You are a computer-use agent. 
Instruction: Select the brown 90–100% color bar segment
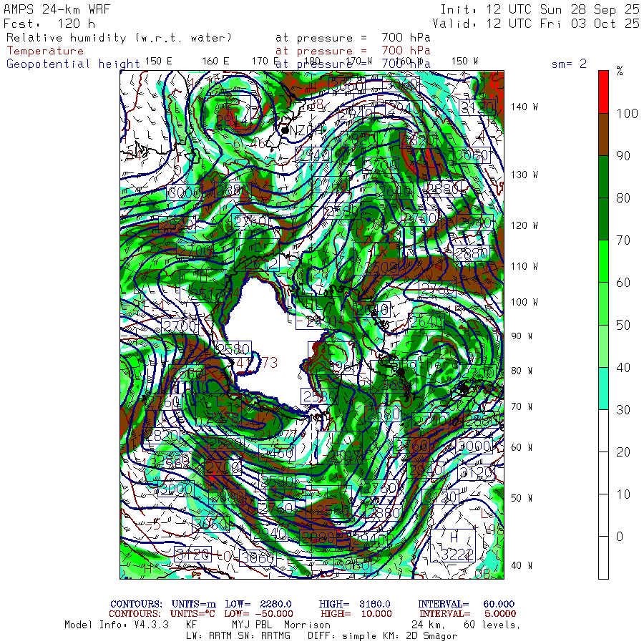pos(603,135)
